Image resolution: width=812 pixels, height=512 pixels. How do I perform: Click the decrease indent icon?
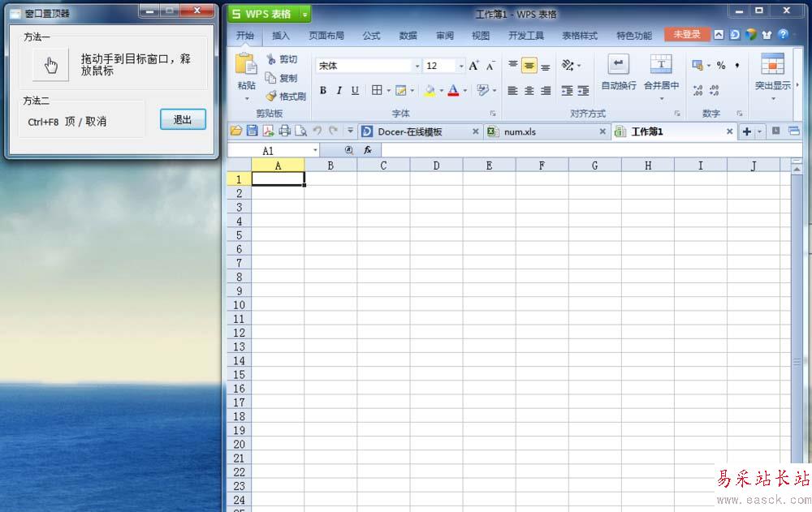(567, 91)
